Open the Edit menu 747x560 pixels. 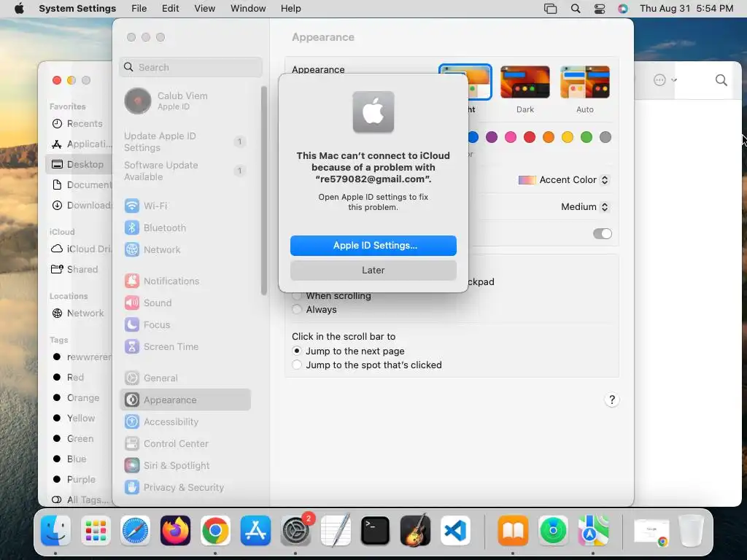(x=170, y=9)
